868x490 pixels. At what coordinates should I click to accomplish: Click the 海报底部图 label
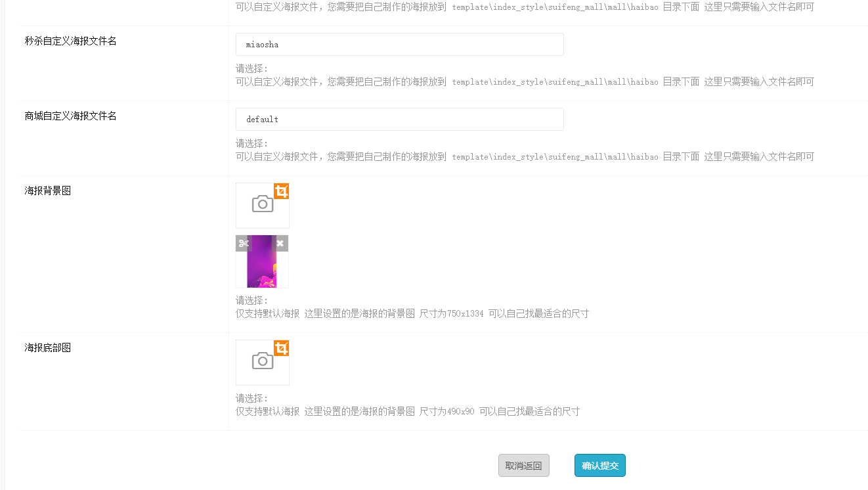point(48,347)
